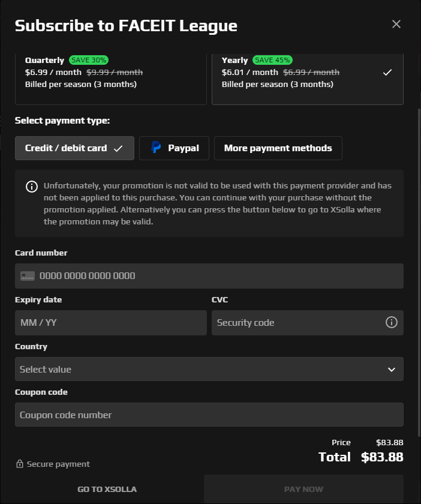Click the secure payment lock icon

19,464
